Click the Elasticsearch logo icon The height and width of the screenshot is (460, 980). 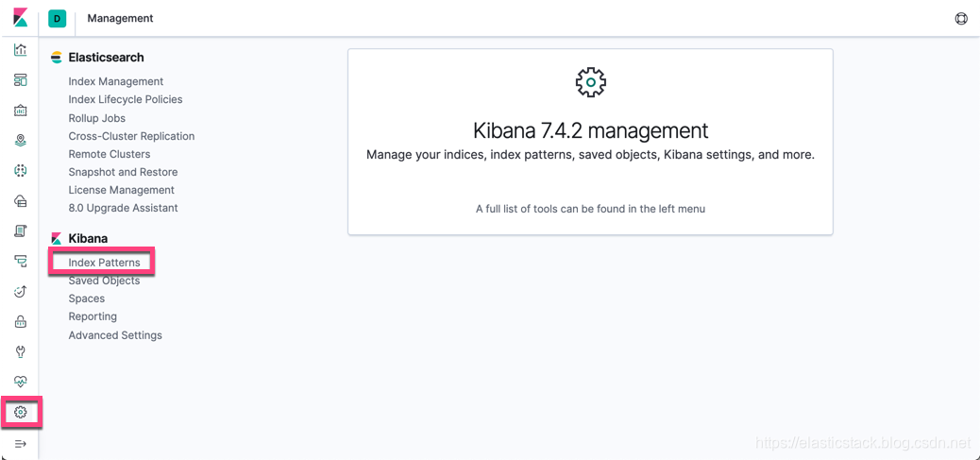point(57,58)
